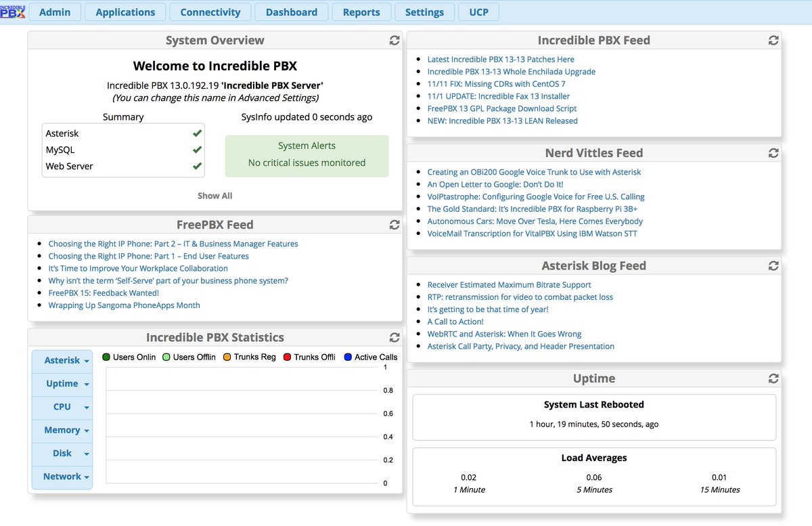Open A Call to Action! post

pos(455,322)
